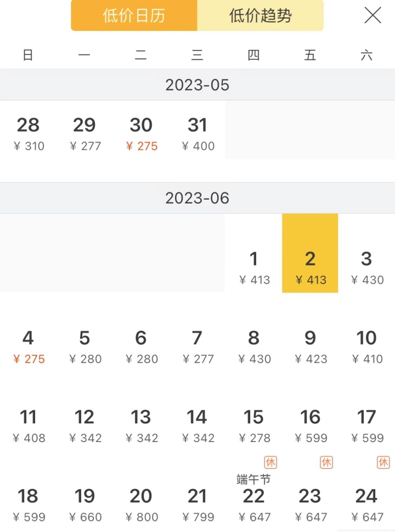Select June 10 priced ¥410
395x532 pixels.
pos(366,346)
